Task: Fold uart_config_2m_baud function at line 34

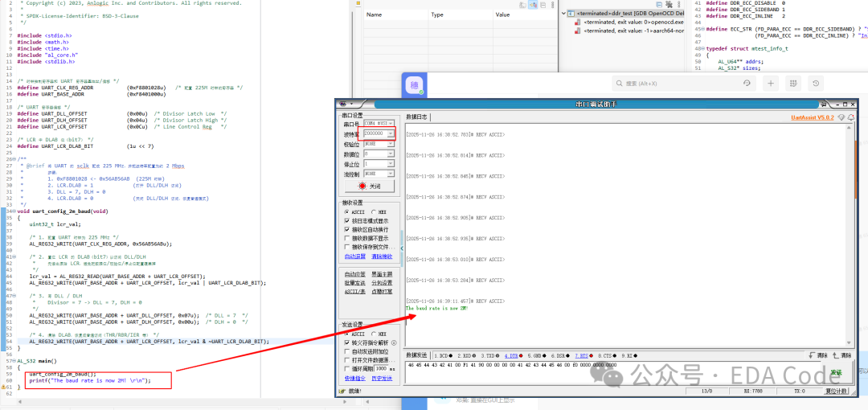Action: pos(14,211)
